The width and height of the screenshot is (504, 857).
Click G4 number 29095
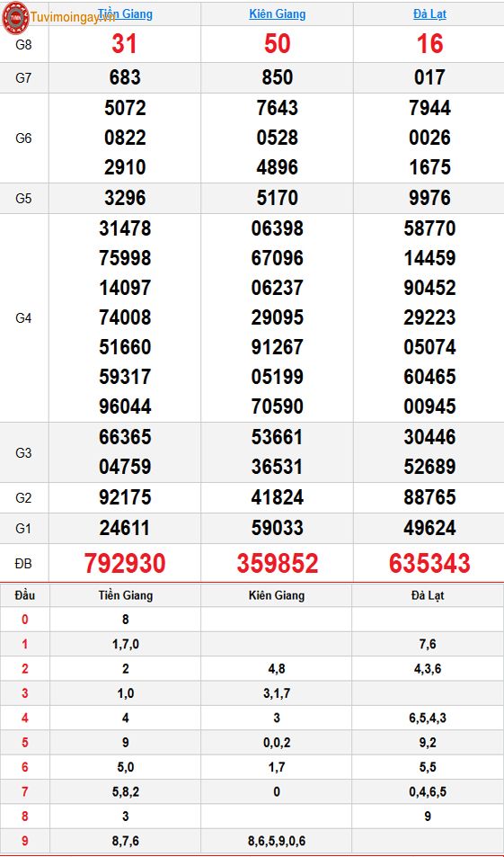[278, 317]
